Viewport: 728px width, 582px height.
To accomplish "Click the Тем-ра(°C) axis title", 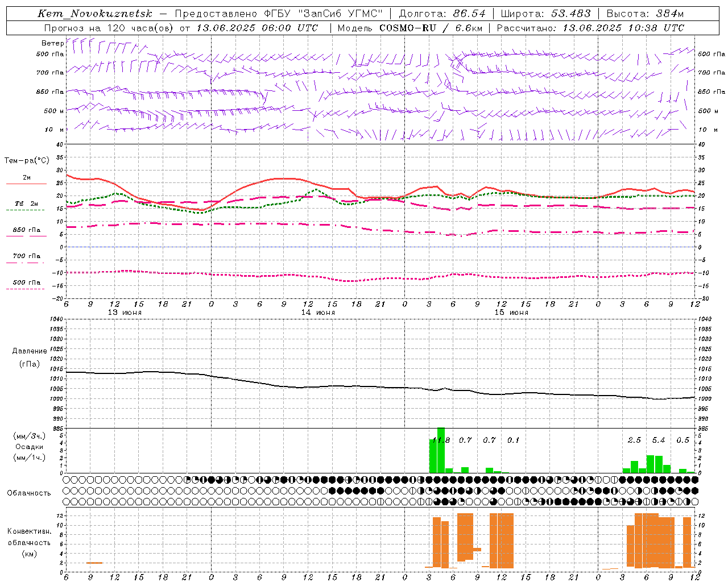I will pyautogui.click(x=27, y=161).
